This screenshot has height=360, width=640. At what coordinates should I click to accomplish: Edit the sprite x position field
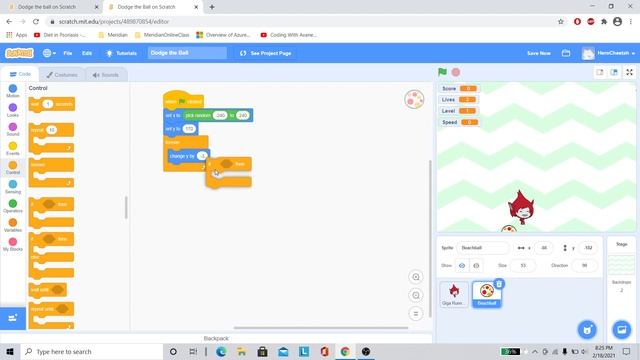click(544, 248)
